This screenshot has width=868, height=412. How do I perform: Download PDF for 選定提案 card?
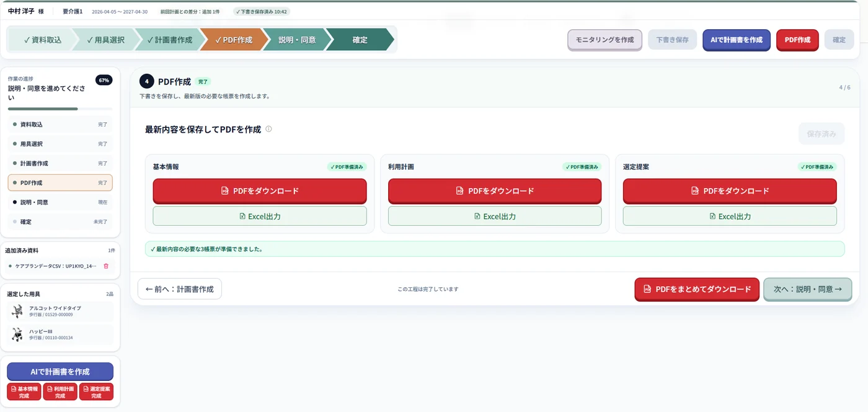(x=730, y=191)
